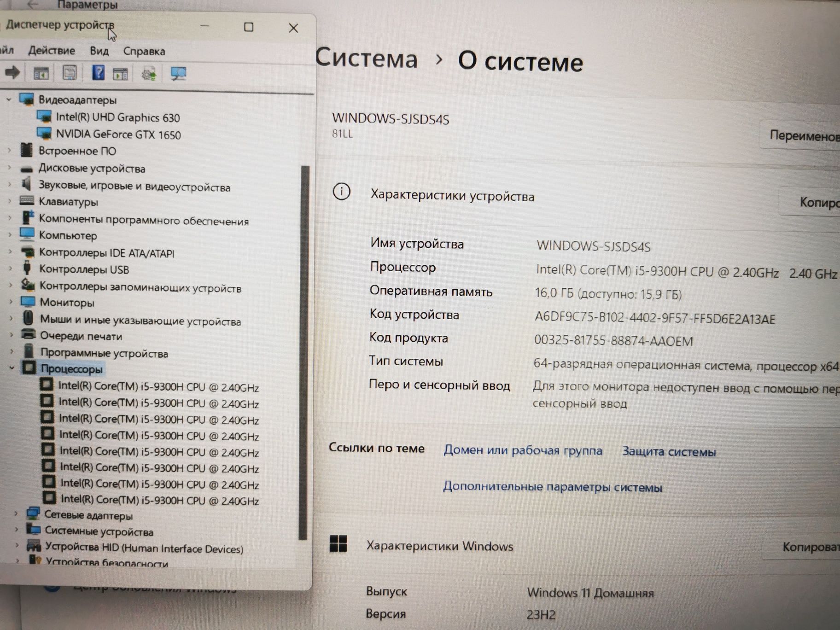
Task: Click the 81LL model text
Action: 342,134
